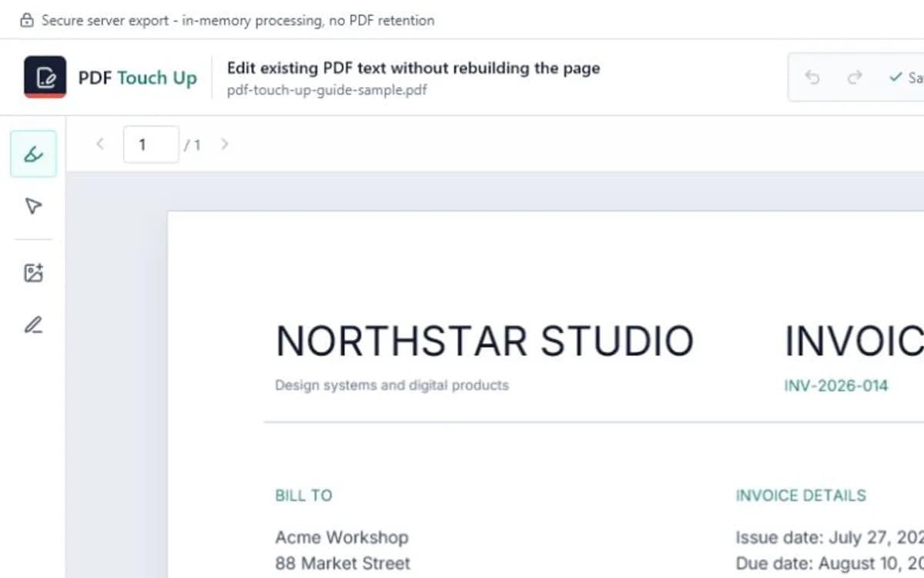Image resolution: width=924 pixels, height=578 pixels.
Task: Redo the last edit
Action: click(854, 77)
